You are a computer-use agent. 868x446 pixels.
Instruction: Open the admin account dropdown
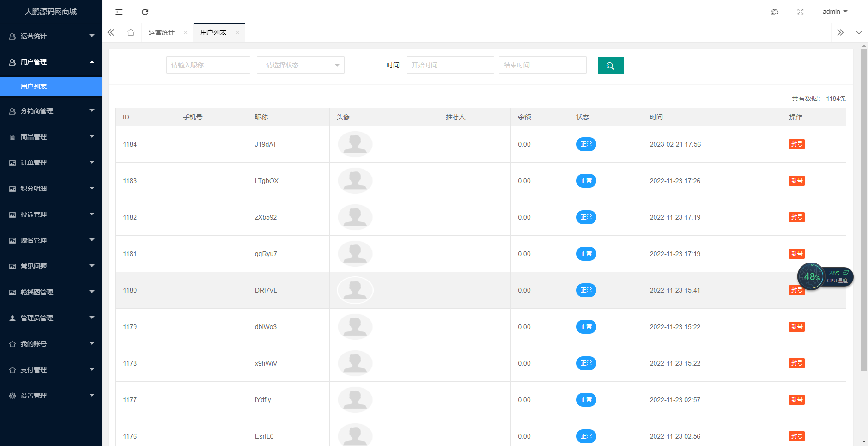(x=835, y=12)
